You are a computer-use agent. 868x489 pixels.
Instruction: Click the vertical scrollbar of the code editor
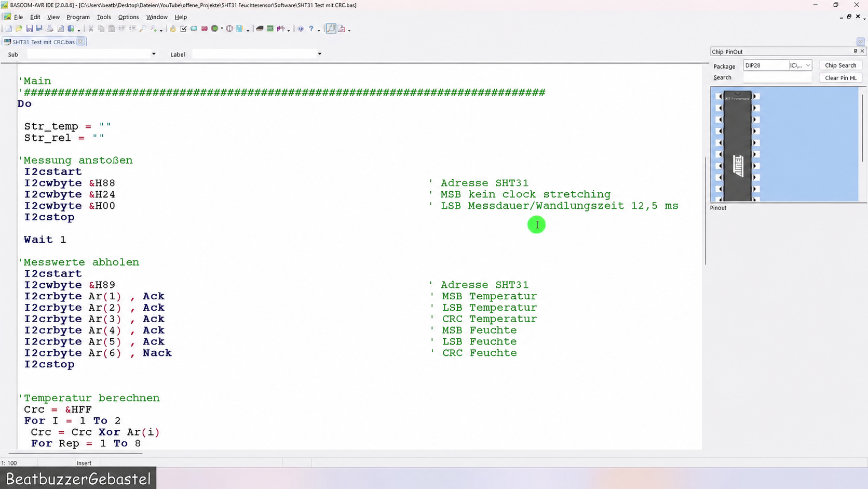point(706,210)
